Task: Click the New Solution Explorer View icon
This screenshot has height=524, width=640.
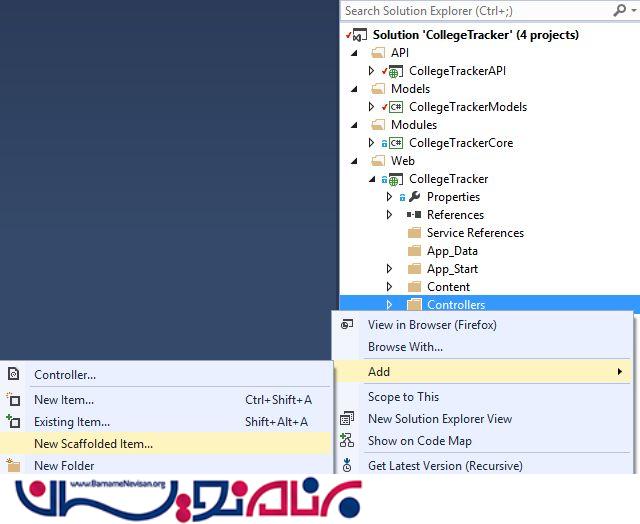Action: click(x=347, y=419)
